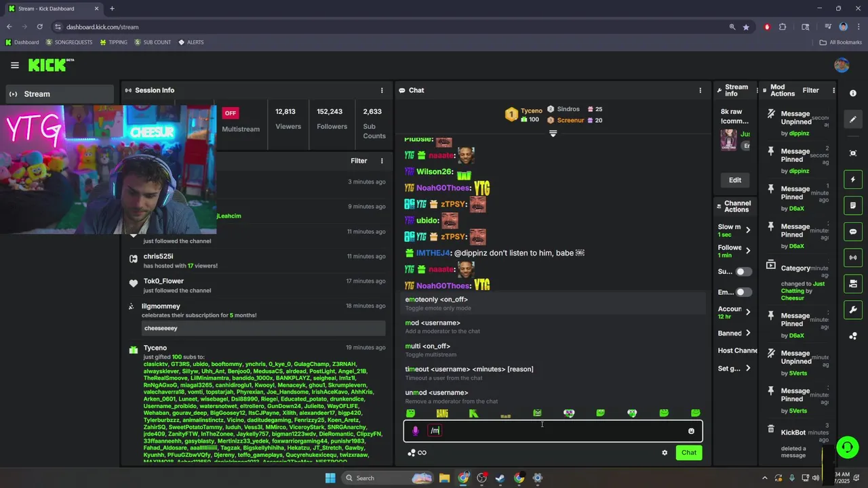The image size is (868, 488).
Task: Open the SONGREQUESTS bookmark
Action: pyautogui.click(x=69, y=42)
